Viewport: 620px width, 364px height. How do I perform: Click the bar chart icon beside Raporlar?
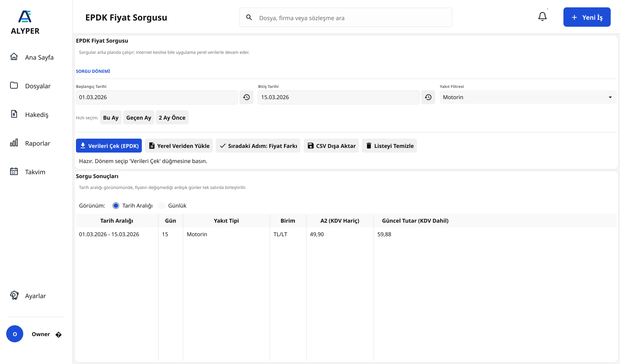point(14,143)
